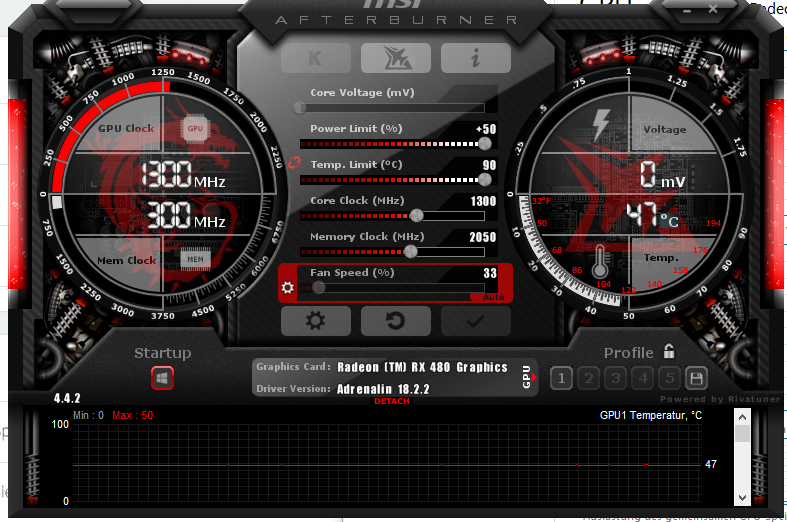The width and height of the screenshot is (787, 522).
Task: Toggle power and temp limit link icon
Action: (x=295, y=163)
